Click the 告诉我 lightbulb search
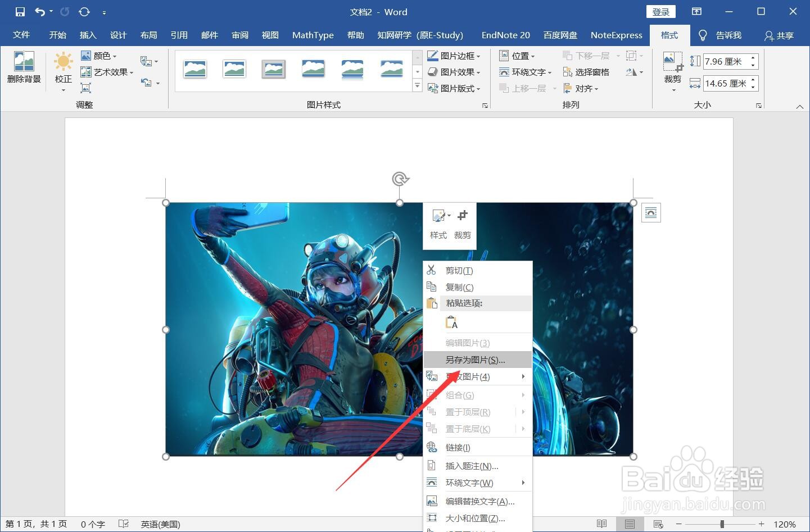 720,35
